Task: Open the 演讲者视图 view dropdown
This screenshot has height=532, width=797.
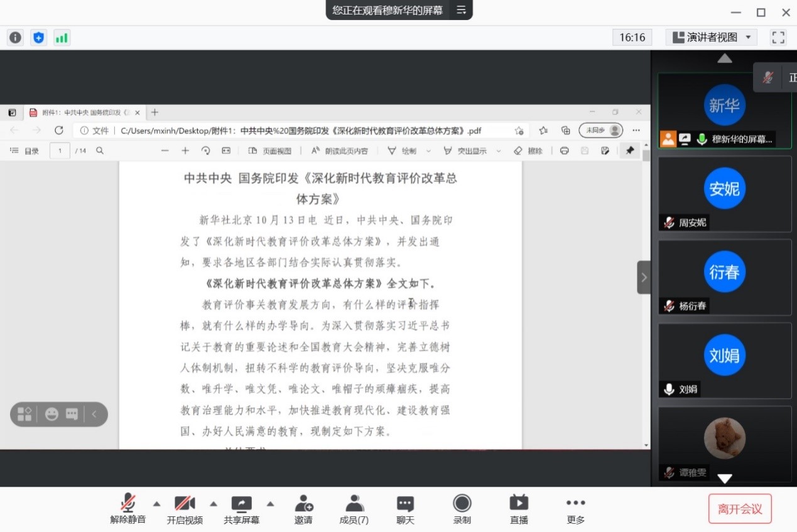Action: (710, 37)
